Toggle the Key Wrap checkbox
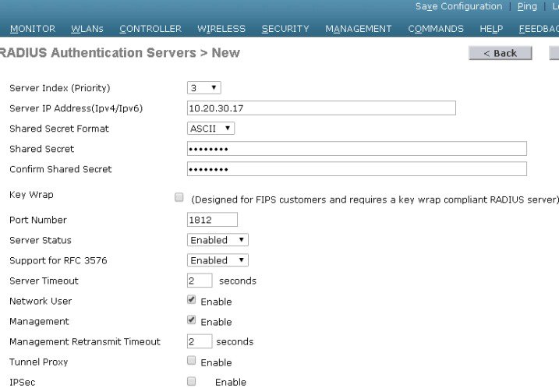Screen dimensions: 559x392 (179, 198)
